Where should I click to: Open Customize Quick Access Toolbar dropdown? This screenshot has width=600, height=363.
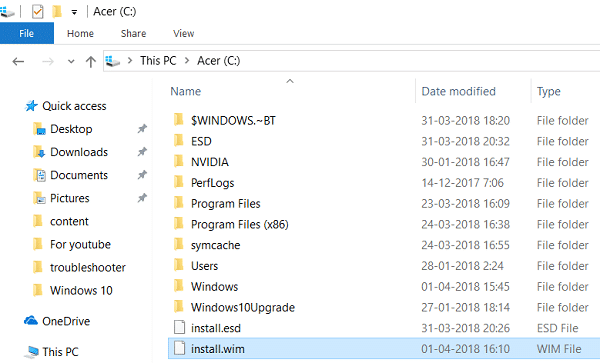(x=74, y=12)
